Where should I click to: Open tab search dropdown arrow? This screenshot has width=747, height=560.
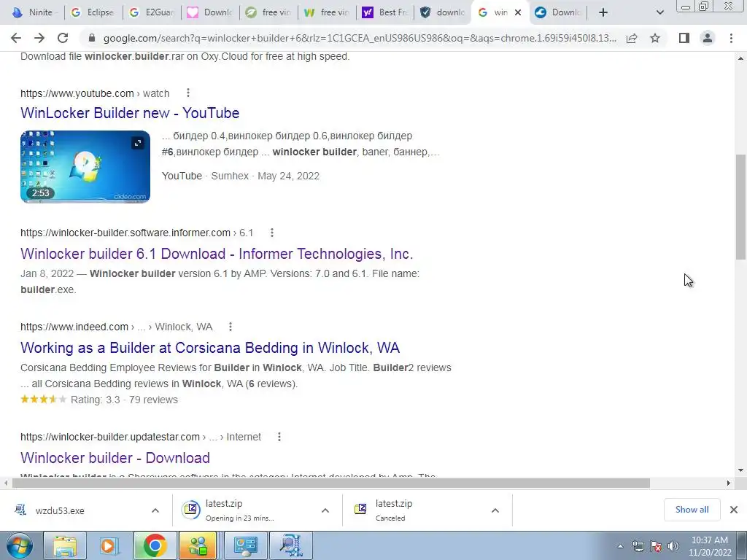click(x=659, y=12)
